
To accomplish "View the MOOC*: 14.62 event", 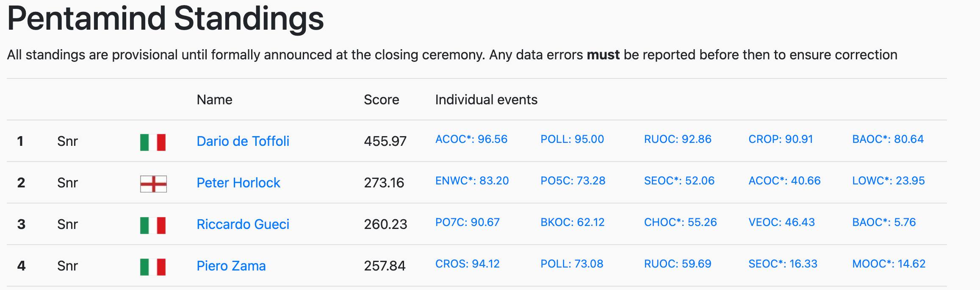I will (889, 264).
